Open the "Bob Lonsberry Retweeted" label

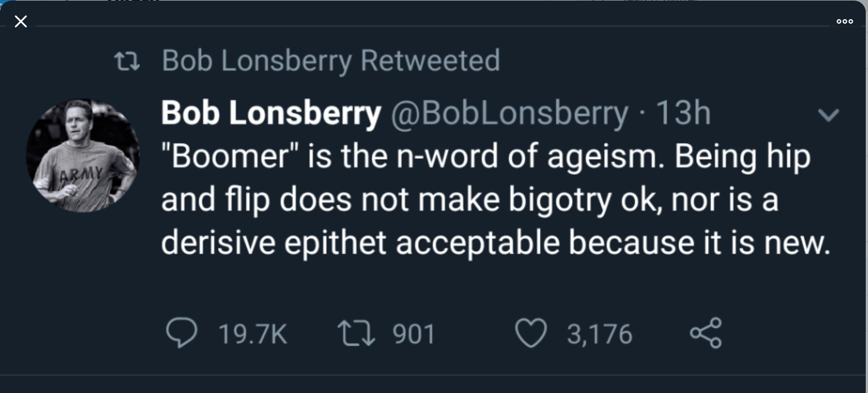pyautogui.click(x=331, y=60)
